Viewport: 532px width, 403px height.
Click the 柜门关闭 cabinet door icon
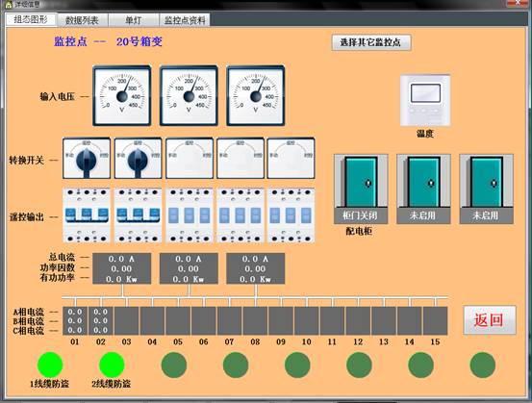361,189
